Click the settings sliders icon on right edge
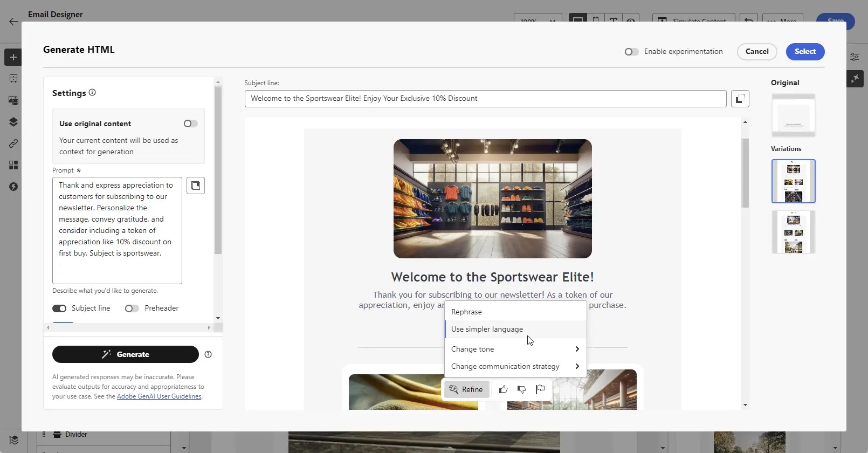The width and height of the screenshot is (868, 453). pos(855,57)
